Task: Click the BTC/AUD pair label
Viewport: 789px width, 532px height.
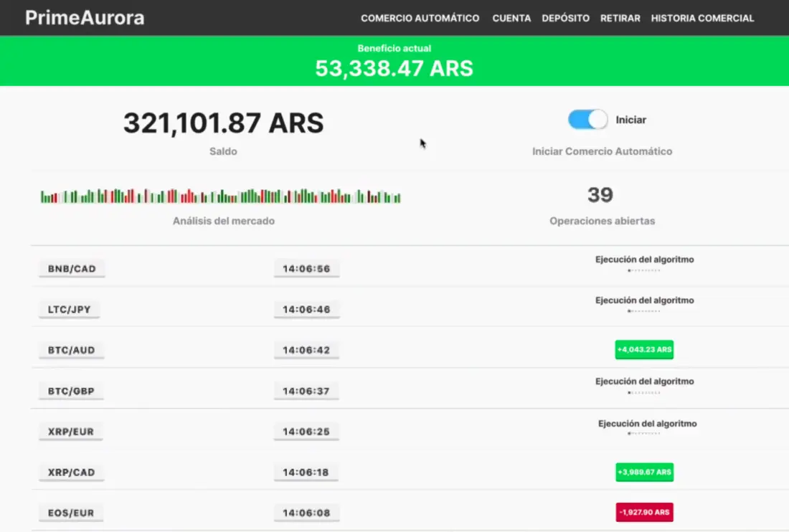Action: tap(71, 351)
